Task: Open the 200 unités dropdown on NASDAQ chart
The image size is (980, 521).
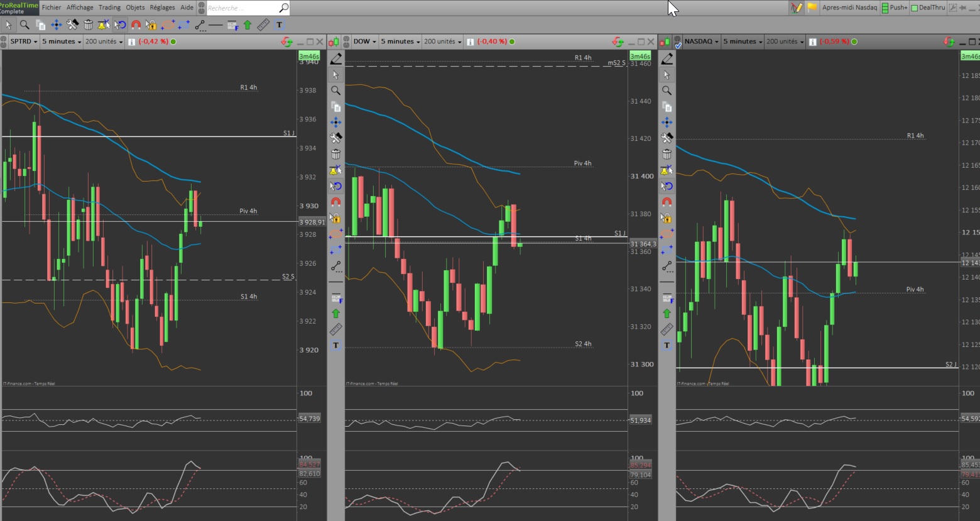Action: pyautogui.click(x=785, y=41)
